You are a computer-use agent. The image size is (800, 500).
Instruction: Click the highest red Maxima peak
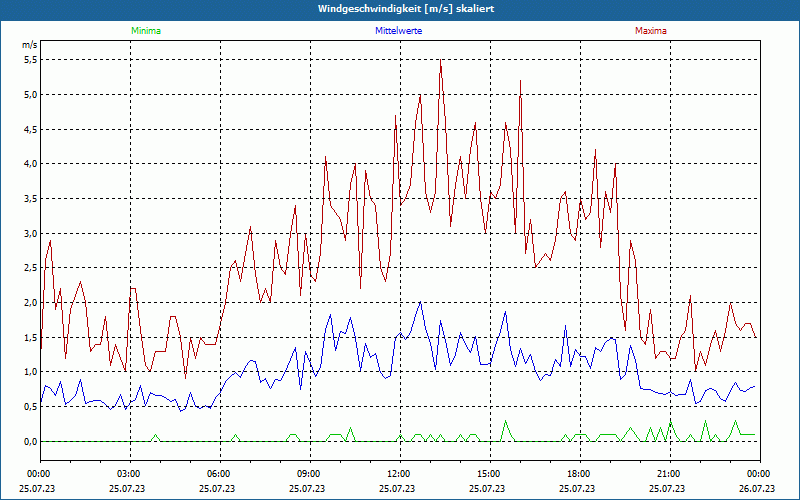click(x=440, y=61)
